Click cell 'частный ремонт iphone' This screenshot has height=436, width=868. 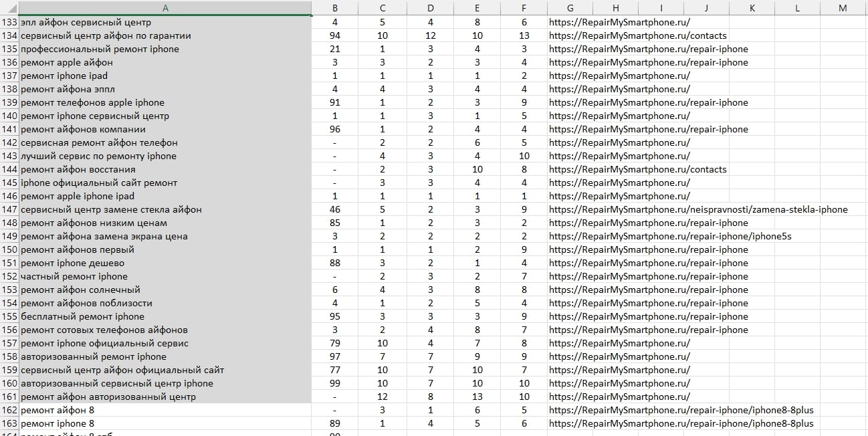point(165,276)
